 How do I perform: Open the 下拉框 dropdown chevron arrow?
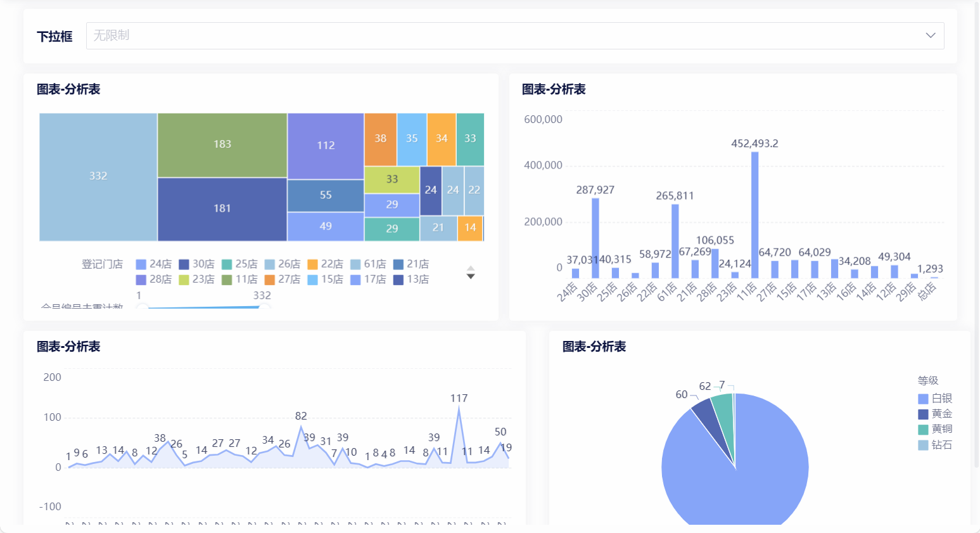(931, 35)
